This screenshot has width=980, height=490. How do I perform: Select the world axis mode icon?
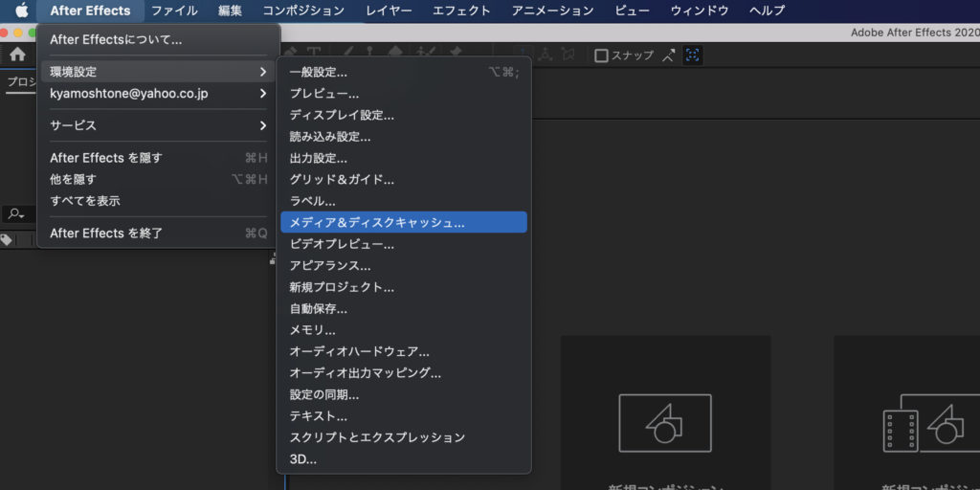(x=546, y=55)
